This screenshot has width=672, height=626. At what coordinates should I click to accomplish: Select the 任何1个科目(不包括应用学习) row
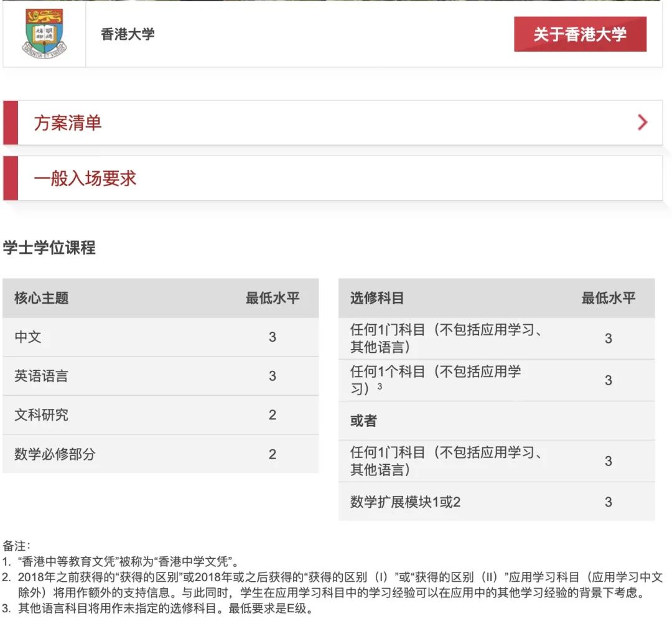pyautogui.click(x=497, y=380)
